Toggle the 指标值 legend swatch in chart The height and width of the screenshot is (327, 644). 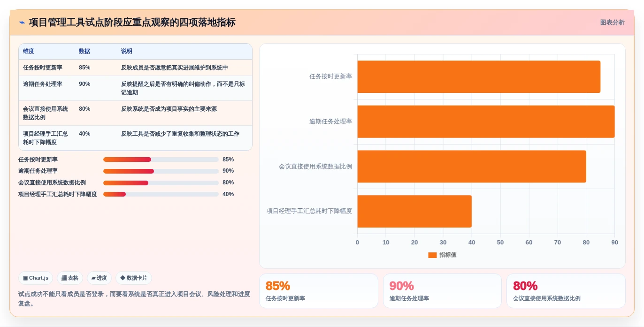coord(432,255)
